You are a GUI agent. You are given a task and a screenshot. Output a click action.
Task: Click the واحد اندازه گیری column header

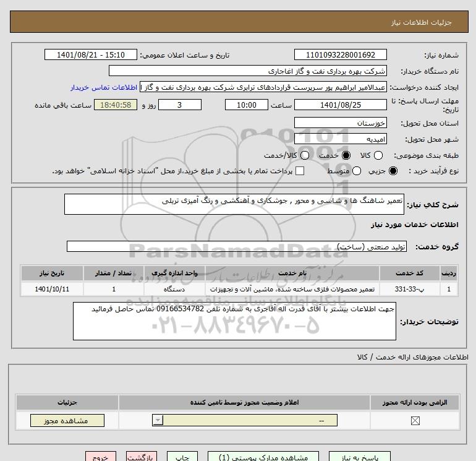click(174, 273)
